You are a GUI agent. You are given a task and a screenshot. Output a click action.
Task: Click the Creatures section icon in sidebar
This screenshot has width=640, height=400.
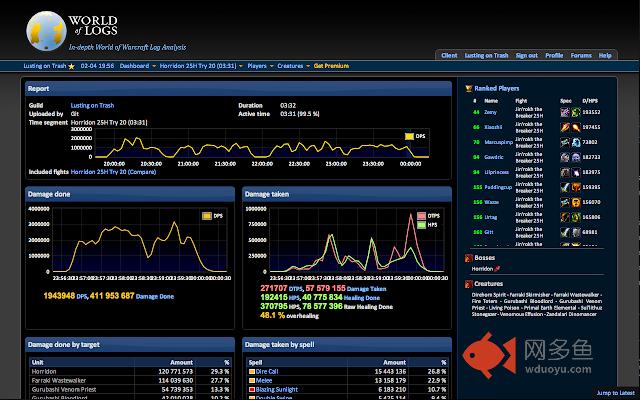click(469, 284)
